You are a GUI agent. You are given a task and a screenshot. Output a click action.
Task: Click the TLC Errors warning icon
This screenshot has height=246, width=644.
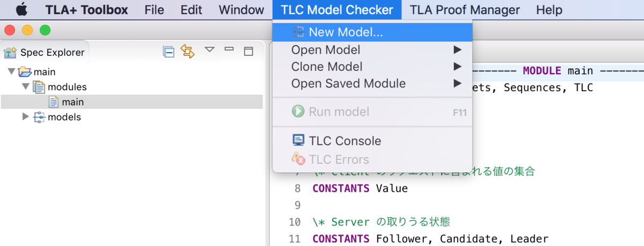[298, 158]
